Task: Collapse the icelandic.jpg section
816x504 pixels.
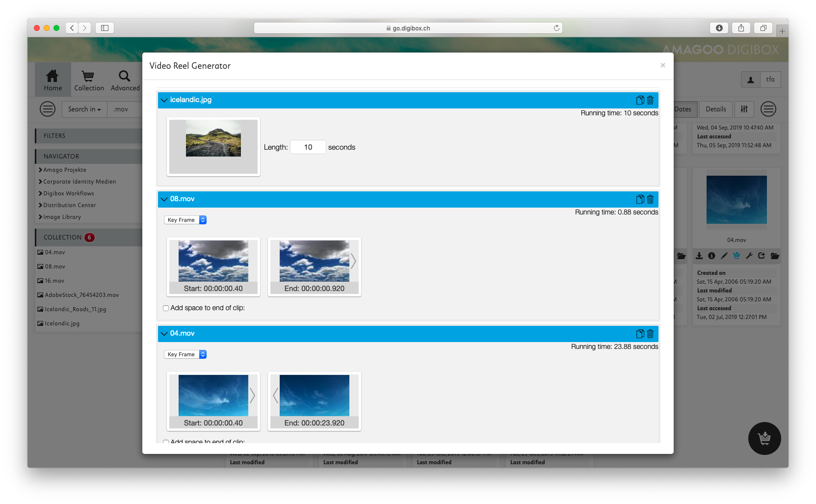Action: pyautogui.click(x=164, y=100)
